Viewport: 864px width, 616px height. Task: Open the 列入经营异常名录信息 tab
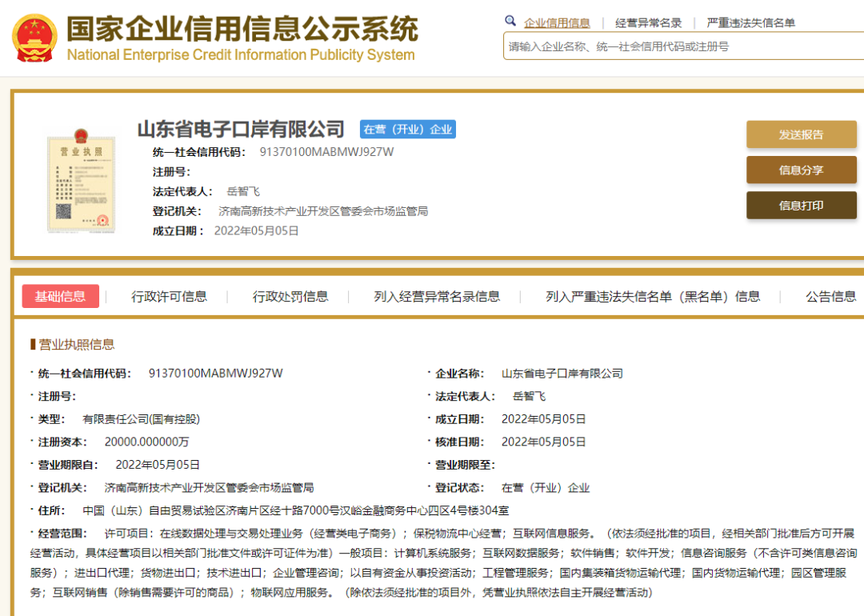click(437, 297)
